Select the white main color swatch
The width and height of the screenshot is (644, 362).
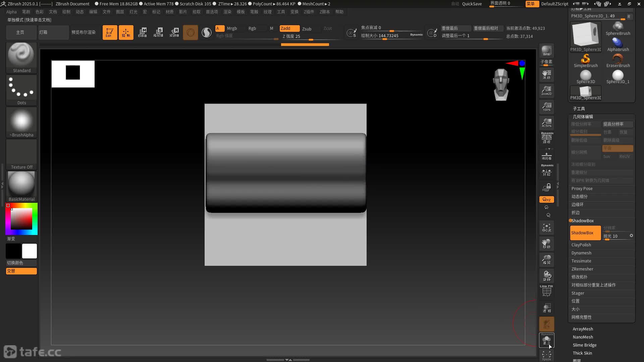click(x=30, y=251)
